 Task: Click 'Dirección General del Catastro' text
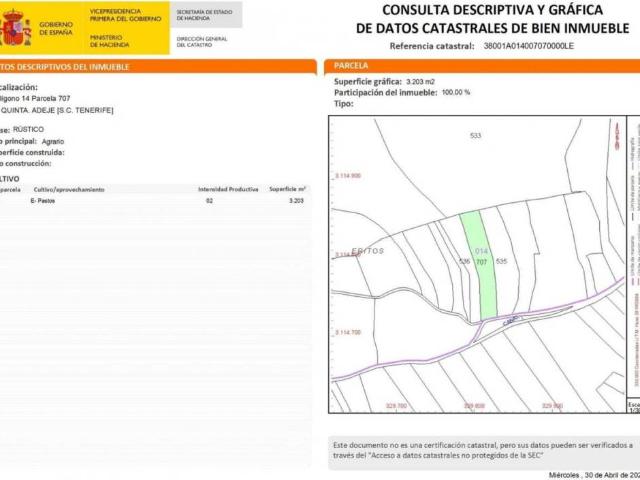click(x=202, y=42)
